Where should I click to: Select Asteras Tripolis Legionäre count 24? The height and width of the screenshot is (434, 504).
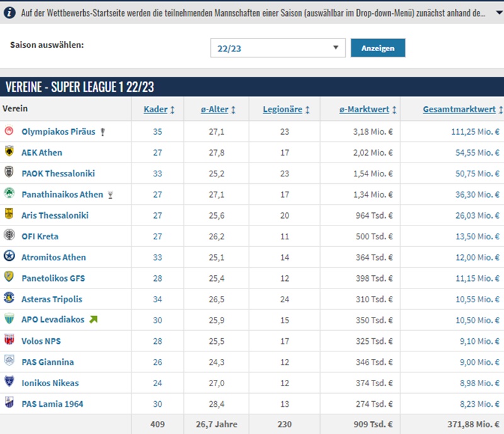(285, 299)
